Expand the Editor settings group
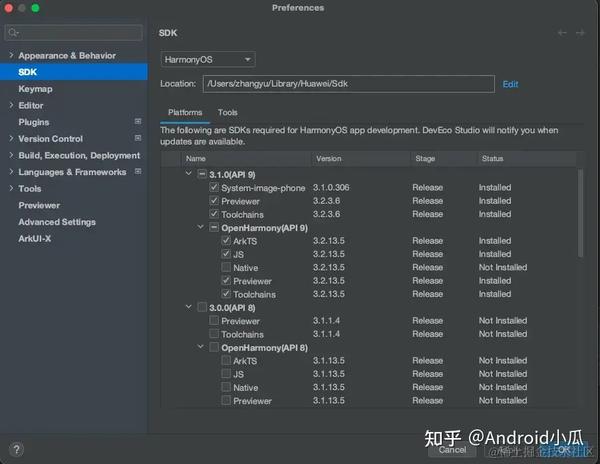 point(11,105)
